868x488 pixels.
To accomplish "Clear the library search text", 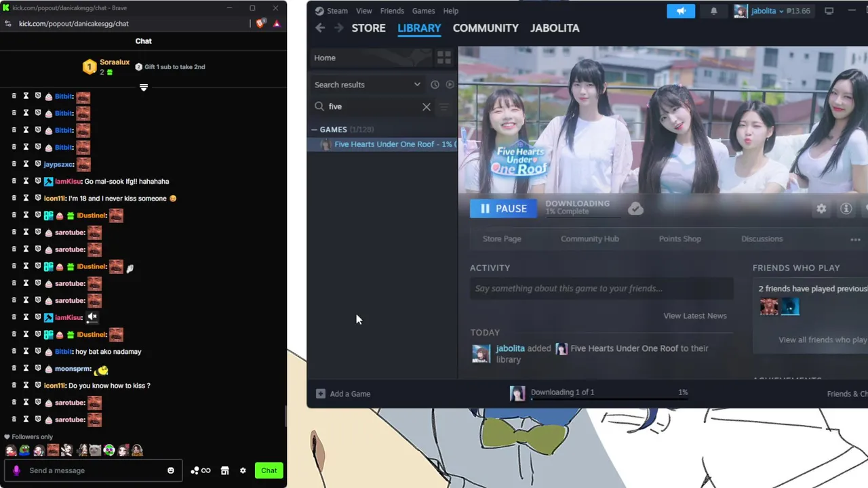I will [427, 106].
